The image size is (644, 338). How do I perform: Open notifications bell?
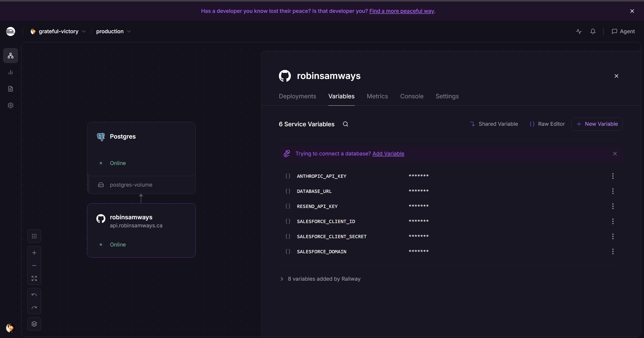593,31
